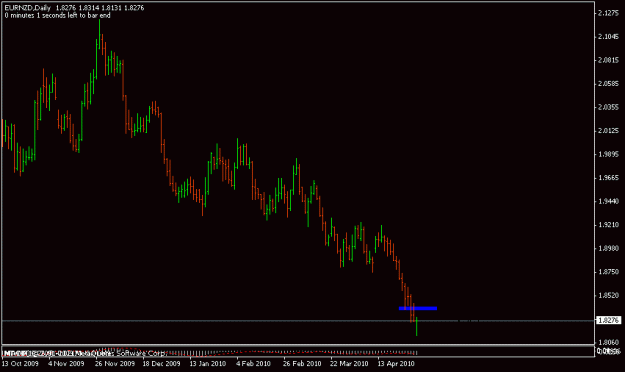This screenshot has width=625, height=372.
Task: Click price scale value 2.0815
Action: 608,60
